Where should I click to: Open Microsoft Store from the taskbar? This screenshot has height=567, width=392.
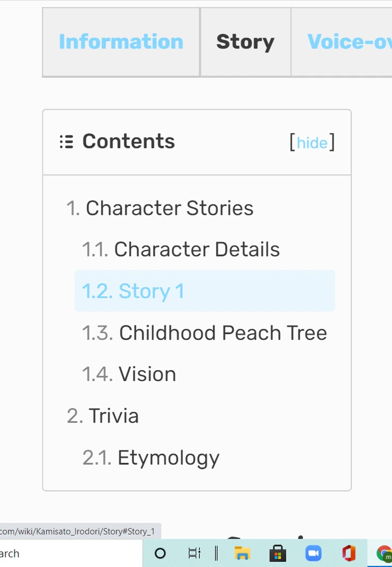[278, 553]
